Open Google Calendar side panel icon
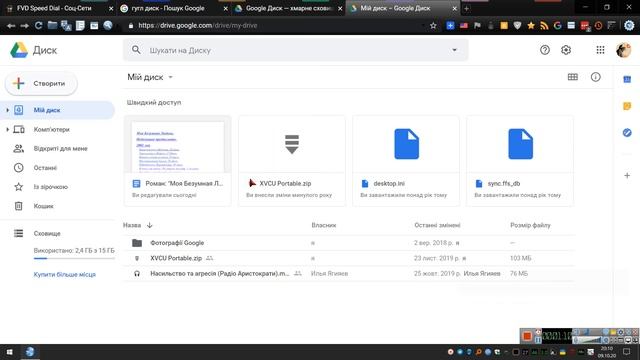 click(x=627, y=79)
